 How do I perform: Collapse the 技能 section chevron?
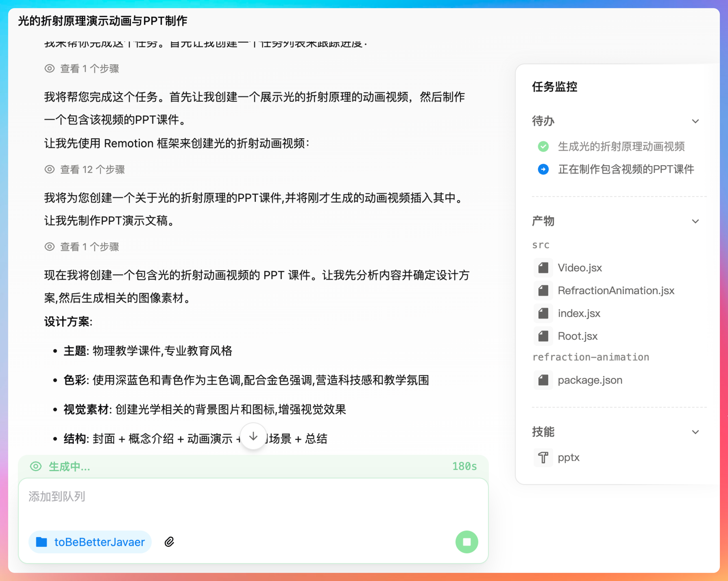tap(695, 432)
